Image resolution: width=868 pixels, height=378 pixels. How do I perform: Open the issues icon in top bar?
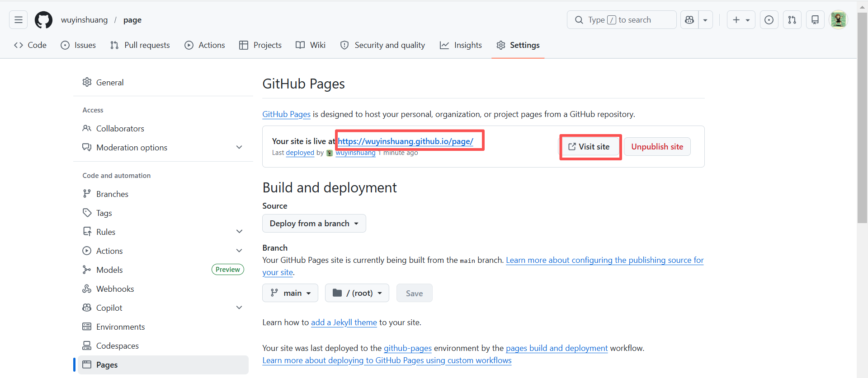tap(769, 20)
